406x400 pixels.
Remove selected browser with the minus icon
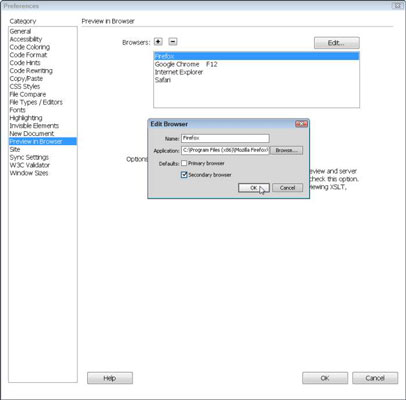pyautogui.click(x=173, y=42)
